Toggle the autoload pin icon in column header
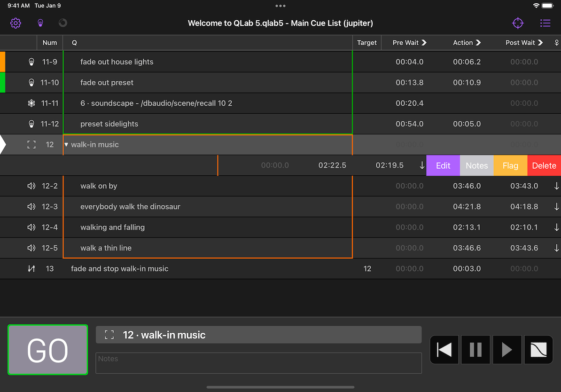The image size is (561, 392). [x=557, y=43]
